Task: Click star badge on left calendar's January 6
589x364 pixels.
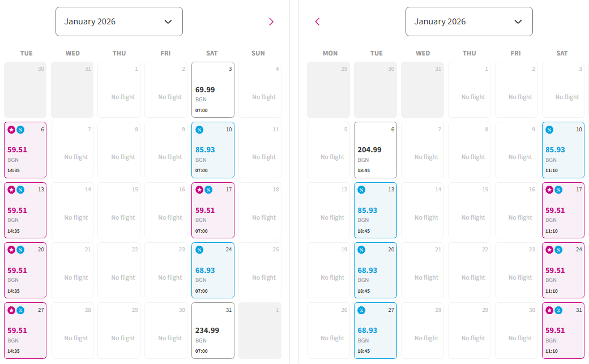Action: point(11,130)
